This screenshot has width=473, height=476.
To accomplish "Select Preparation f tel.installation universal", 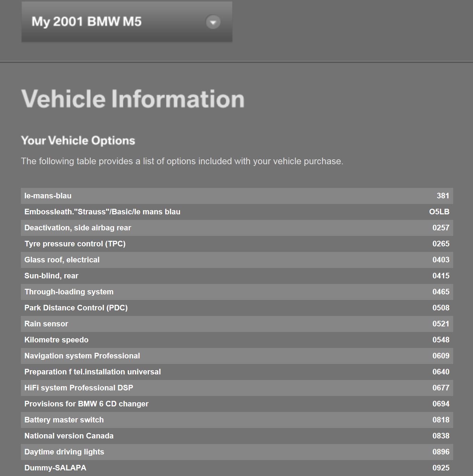I will [237, 372].
